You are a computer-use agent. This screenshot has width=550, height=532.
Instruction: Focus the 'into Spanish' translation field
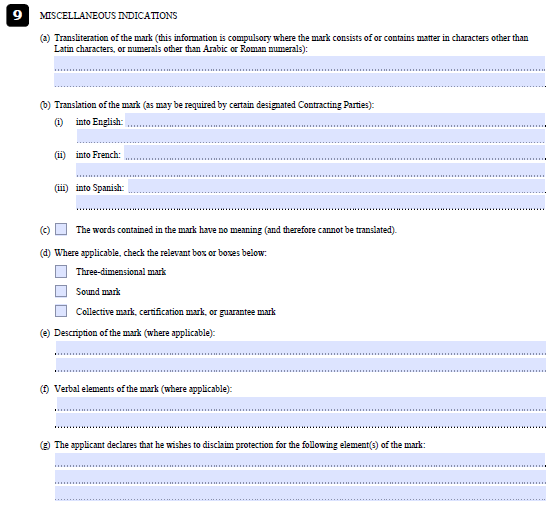(x=337, y=186)
